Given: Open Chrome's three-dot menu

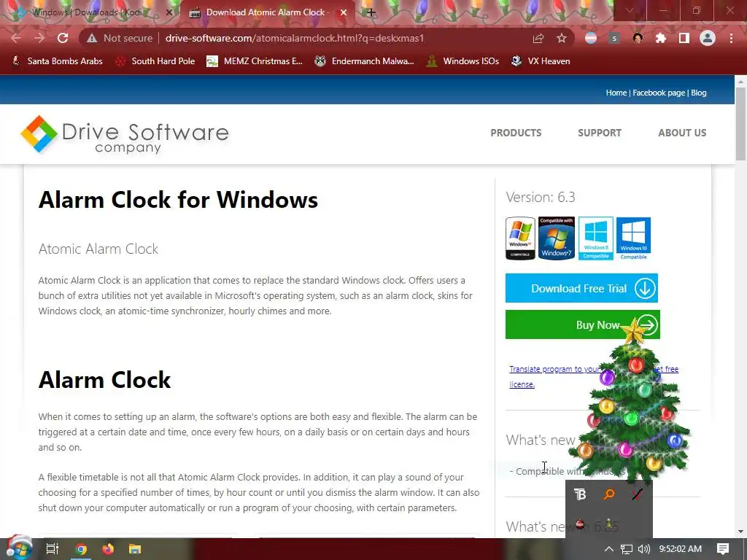Looking at the screenshot, I should click(731, 38).
